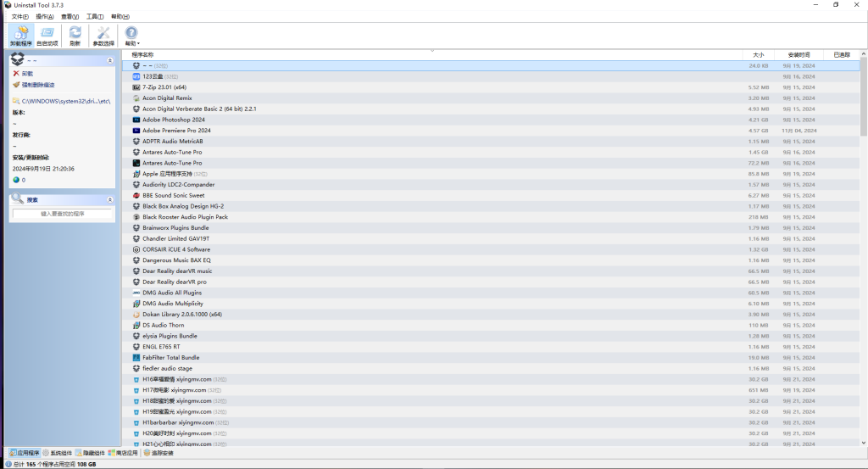Click the 123云盘 app icon
This screenshot has height=469, width=868.
click(136, 76)
